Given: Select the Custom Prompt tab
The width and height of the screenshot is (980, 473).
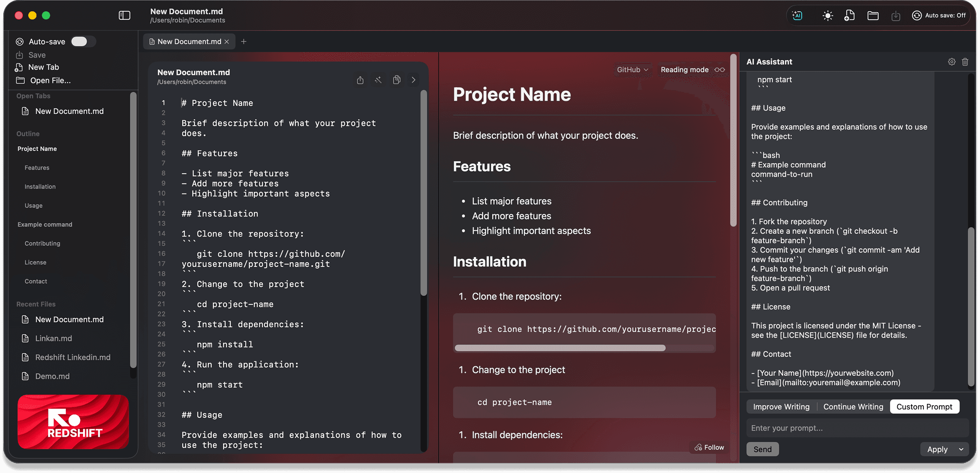Looking at the screenshot, I should coord(925,406).
